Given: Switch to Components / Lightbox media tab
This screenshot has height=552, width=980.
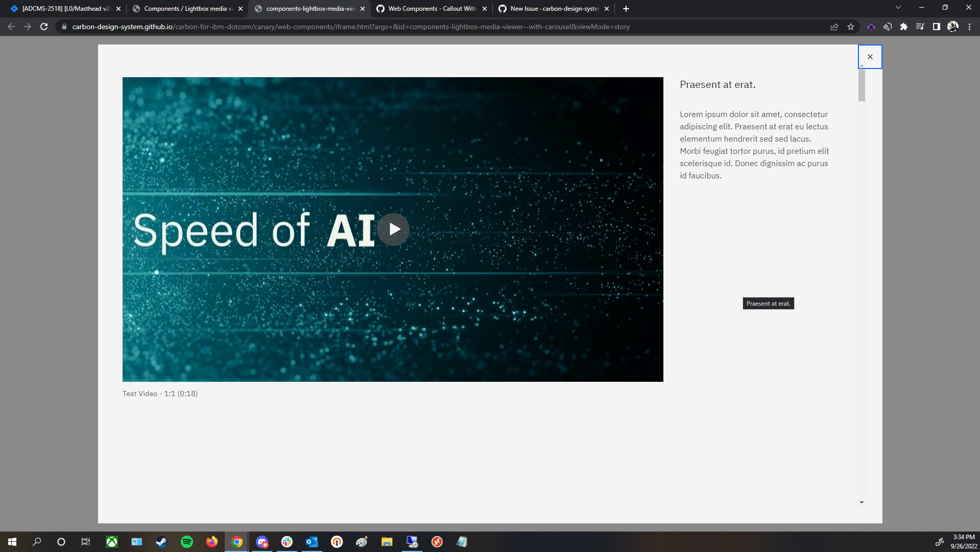Looking at the screenshot, I should [x=184, y=9].
